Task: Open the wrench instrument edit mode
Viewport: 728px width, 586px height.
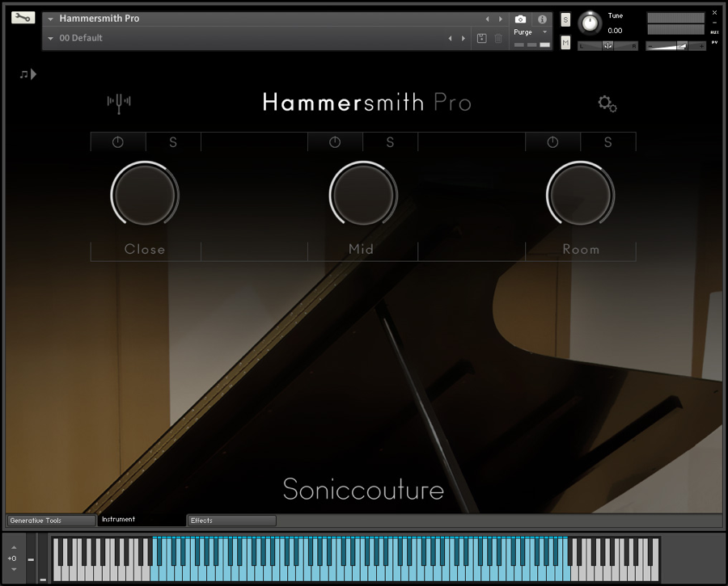Action: tap(23, 18)
